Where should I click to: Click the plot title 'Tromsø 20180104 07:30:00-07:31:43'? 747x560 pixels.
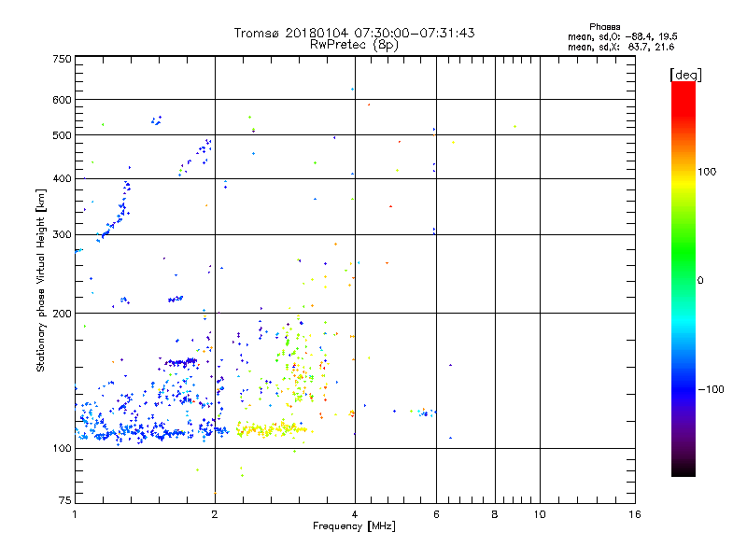(354, 33)
